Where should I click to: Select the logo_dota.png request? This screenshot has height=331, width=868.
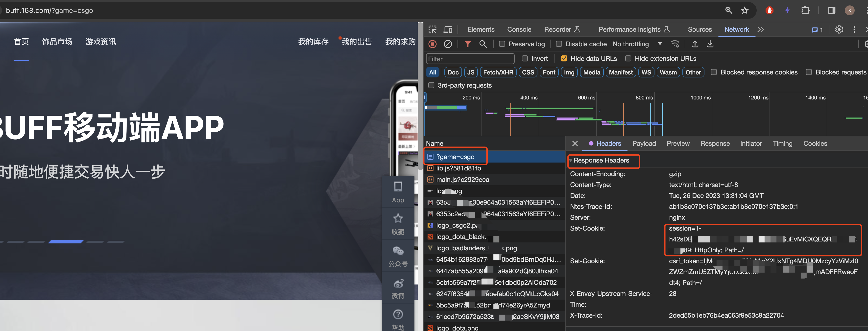coord(494,327)
